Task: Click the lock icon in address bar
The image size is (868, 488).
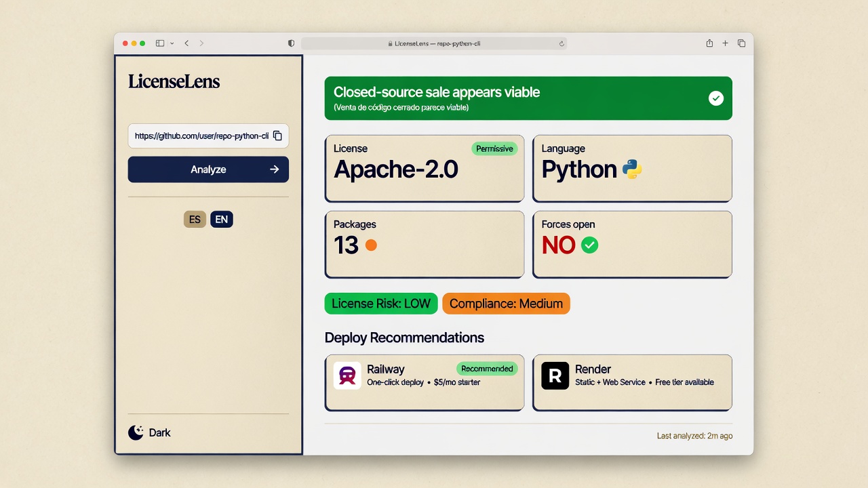Action: 390,43
